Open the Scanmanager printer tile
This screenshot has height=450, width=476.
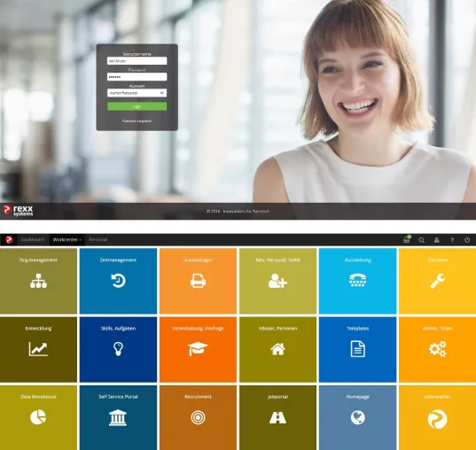coord(198,281)
